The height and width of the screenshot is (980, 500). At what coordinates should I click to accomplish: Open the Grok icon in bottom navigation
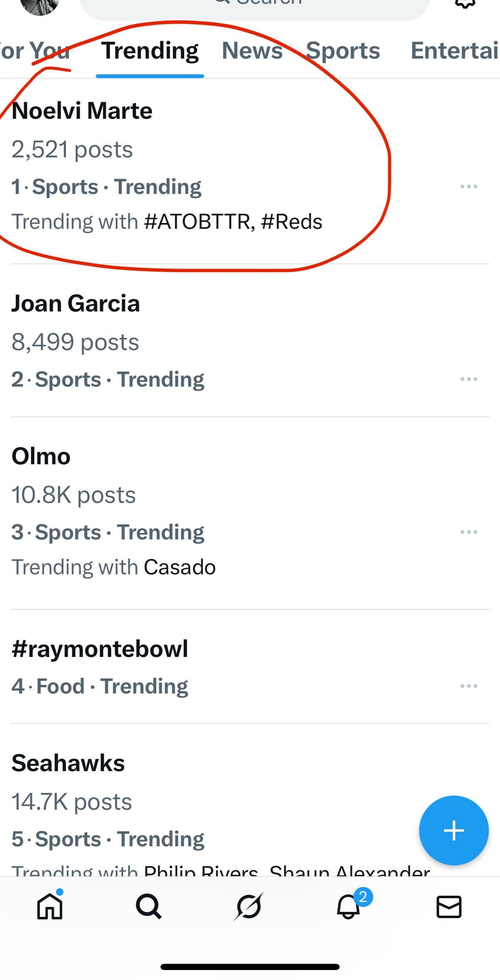248,906
